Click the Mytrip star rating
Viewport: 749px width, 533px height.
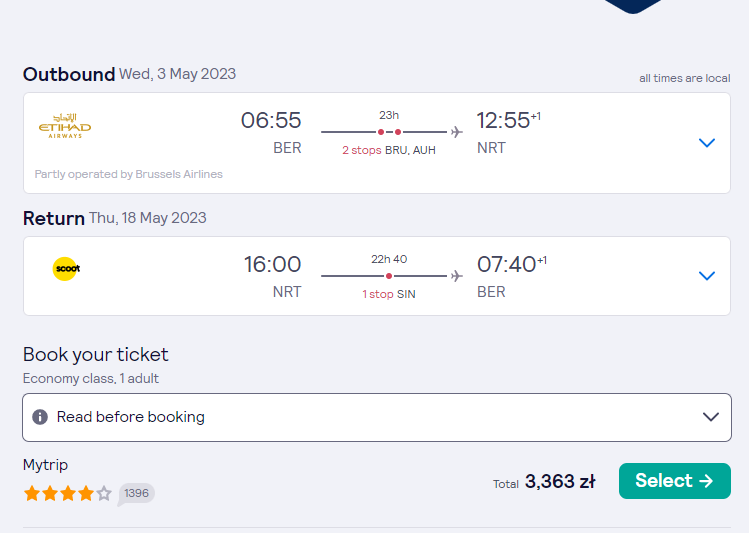pos(67,493)
